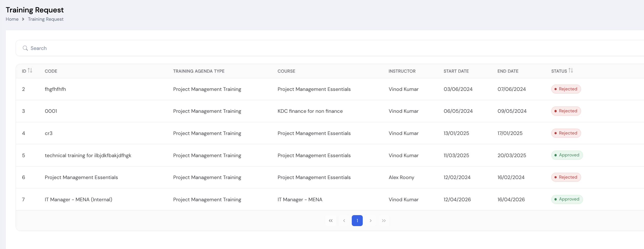
Task: Click Rejected badge in fhgfhfhfh row
Action: point(566,89)
